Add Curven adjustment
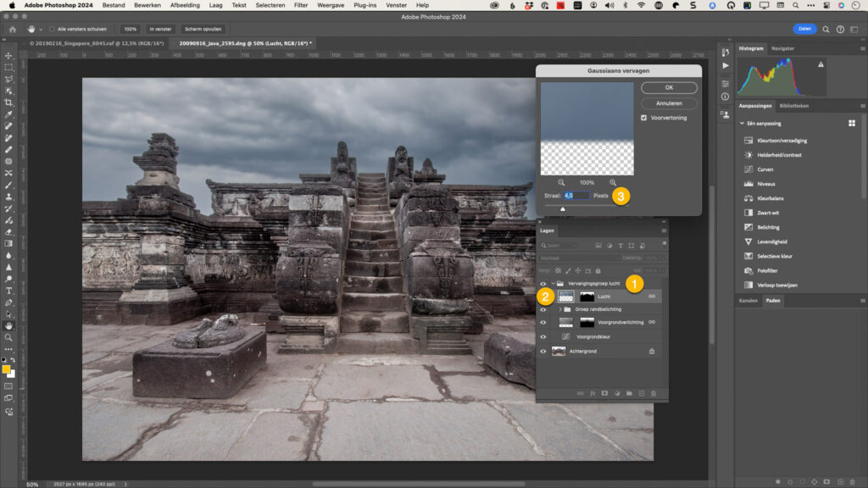Screen dimensions: 868x488 [x=765, y=169]
